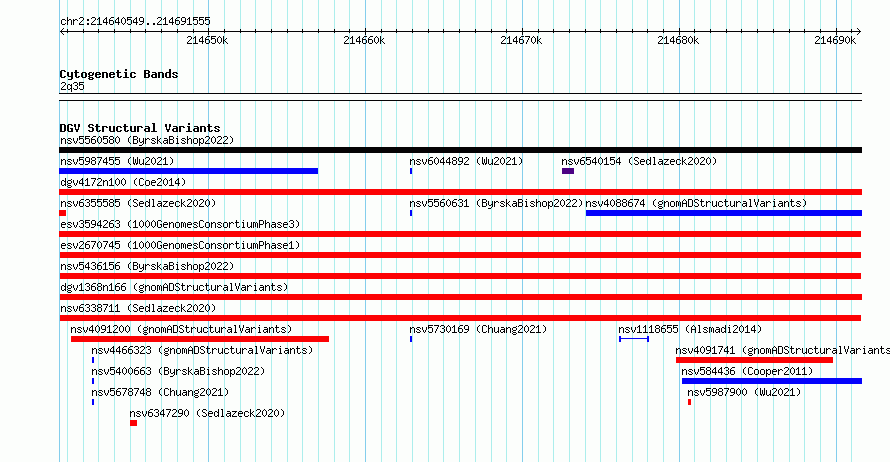This screenshot has height=462, width=890.
Task: Select the nsv4091200 gnomAD red bar
Action: (x=200, y=339)
